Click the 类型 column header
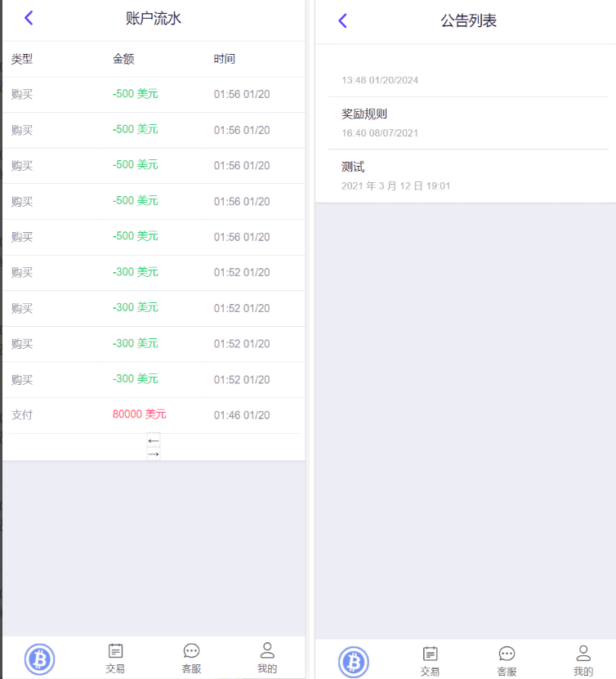This screenshot has width=616, height=679. tap(22, 59)
